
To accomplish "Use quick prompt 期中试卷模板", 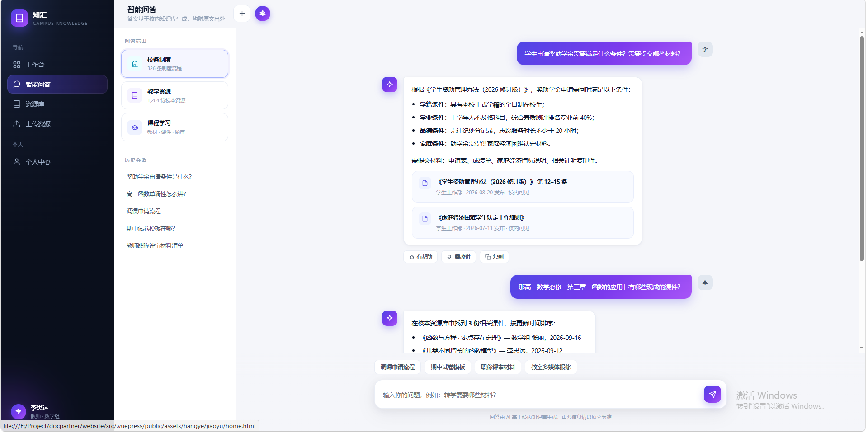I will tap(448, 367).
